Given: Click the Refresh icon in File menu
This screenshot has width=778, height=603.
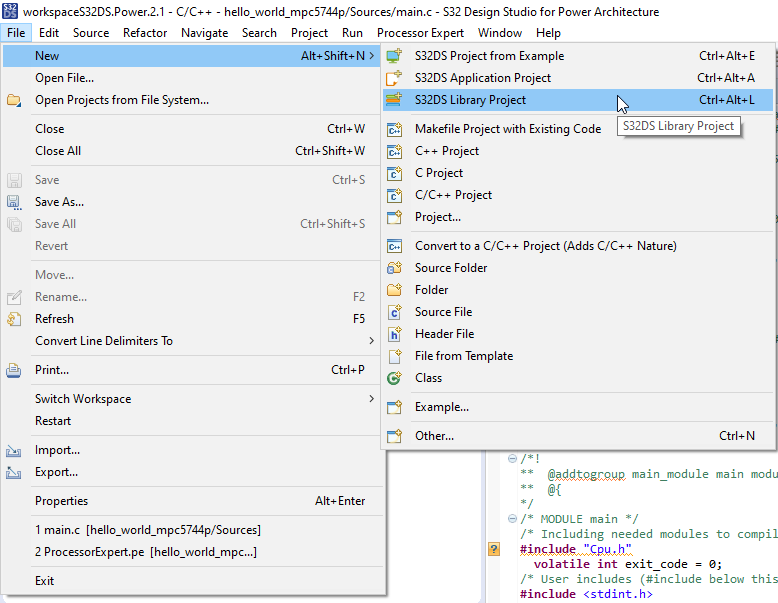Looking at the screenshot, I should pos(14,319).
